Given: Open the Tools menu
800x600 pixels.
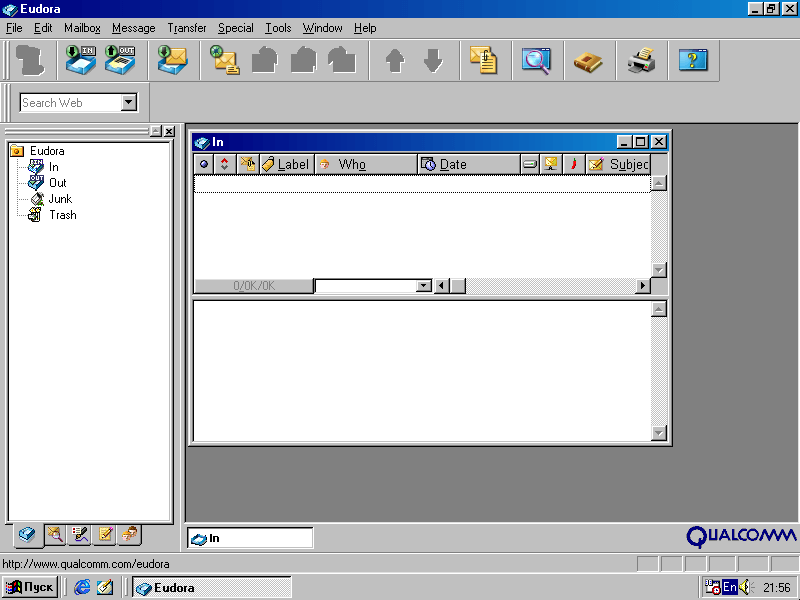Looking at the screenshot, I should coord(278,28).
